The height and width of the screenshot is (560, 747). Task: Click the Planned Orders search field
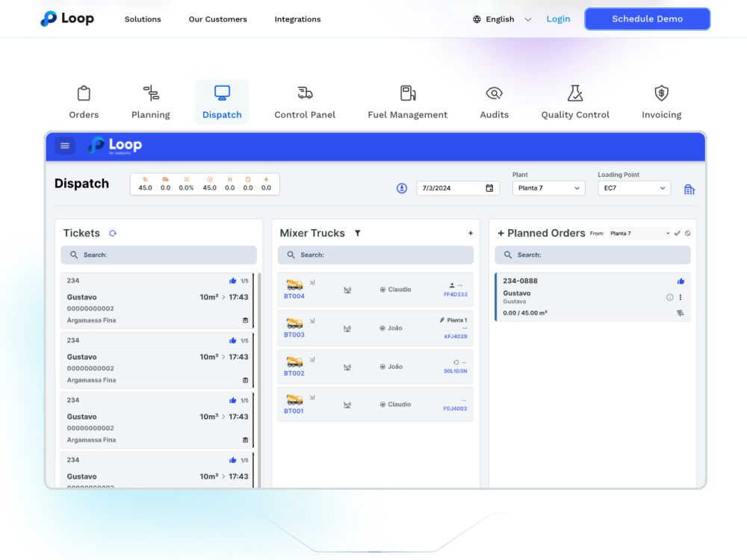pos(592,255)
